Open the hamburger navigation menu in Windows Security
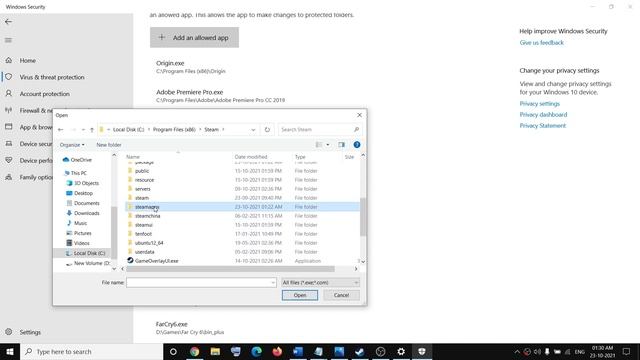640x360 pixels. [8, 40]
